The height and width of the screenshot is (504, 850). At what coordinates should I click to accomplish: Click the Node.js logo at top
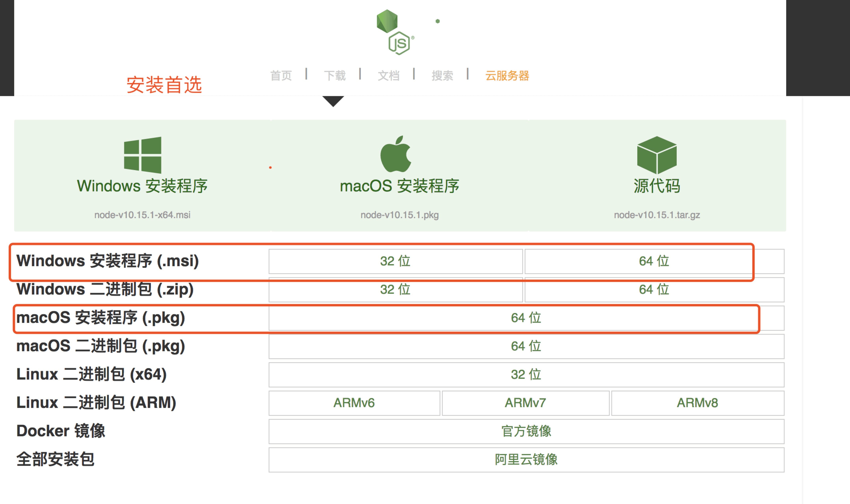click(x=395, y=32)
